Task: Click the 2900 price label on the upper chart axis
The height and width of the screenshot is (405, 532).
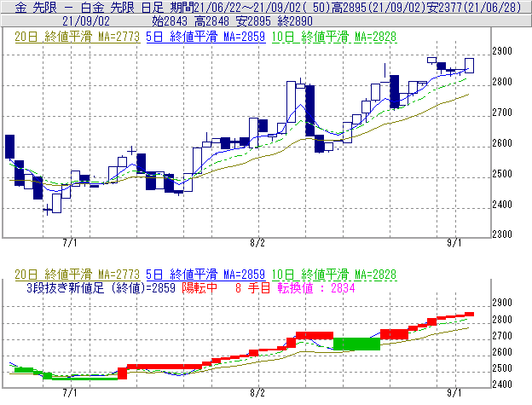Action: [x=502, y=51]
